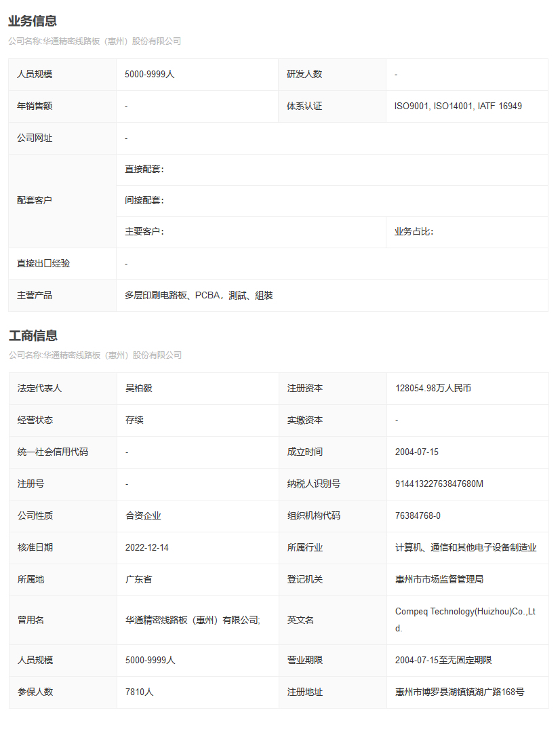
Task: Click the 注册地址 label
Action: (305, 692)
